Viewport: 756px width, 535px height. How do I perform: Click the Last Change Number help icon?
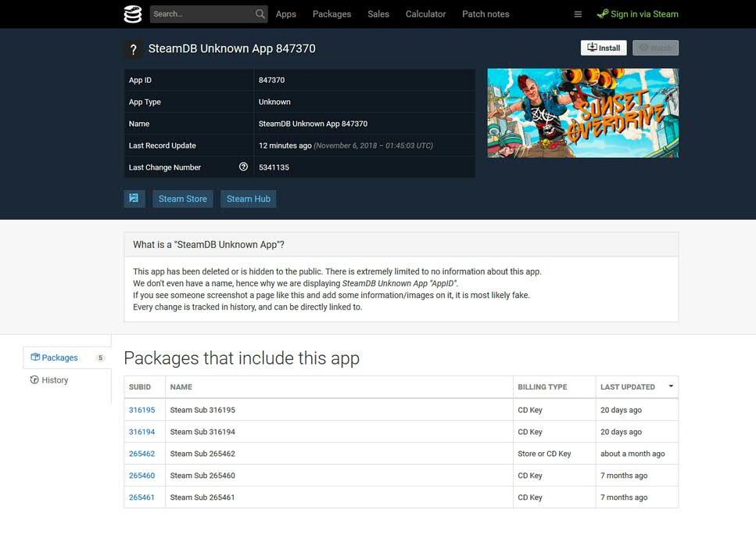click(243, 167)
